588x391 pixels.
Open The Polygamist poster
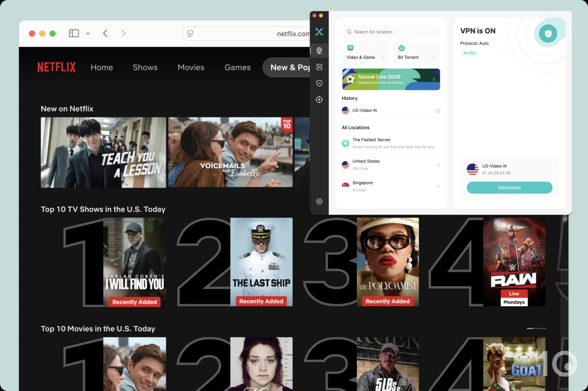pos(388,262)
